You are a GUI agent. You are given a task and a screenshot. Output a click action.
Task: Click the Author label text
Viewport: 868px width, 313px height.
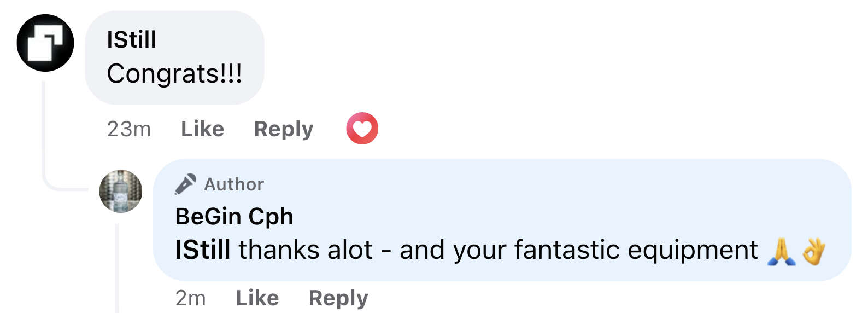(x=234, y=184)
